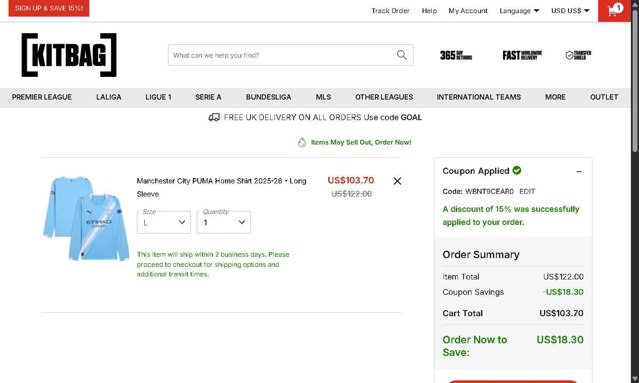Viewport: 639px width, 383px height.
Task: Click My Account link
Action: [468, 11]
